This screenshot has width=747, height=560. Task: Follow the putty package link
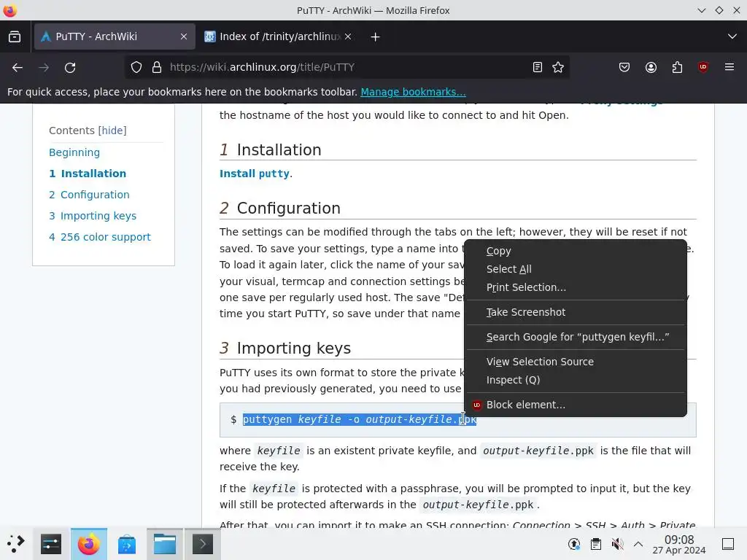pyautogui.click(x=274, y=174)
